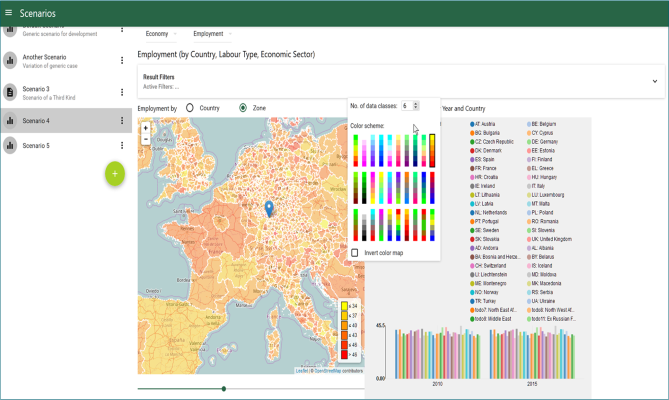Select the Another Scenario list item
Viewport: 669px width, 400px height.
click(66, 61)
